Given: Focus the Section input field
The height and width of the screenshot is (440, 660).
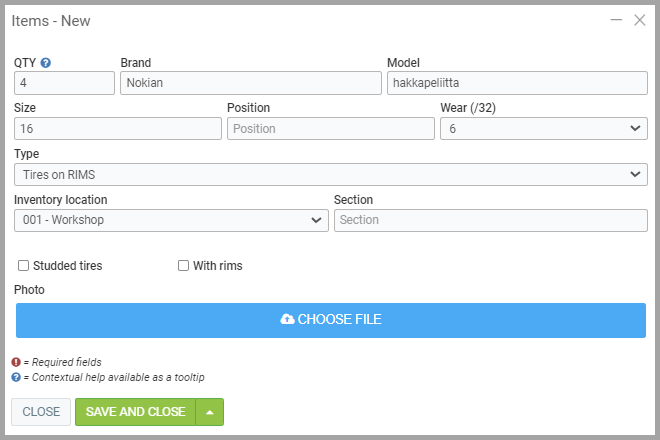Looking at the screenshot, I should coord(490,220).
